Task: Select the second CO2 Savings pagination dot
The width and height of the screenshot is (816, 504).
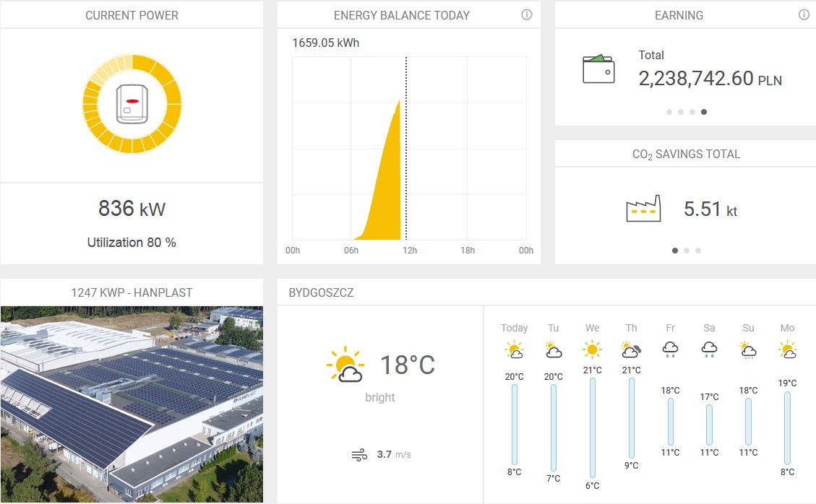Action: 687,251
